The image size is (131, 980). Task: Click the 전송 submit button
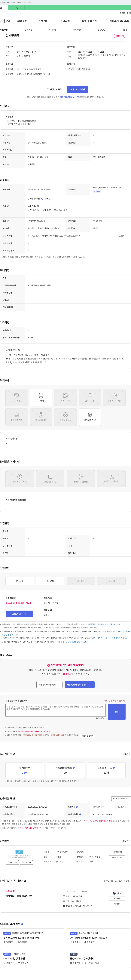117,712
